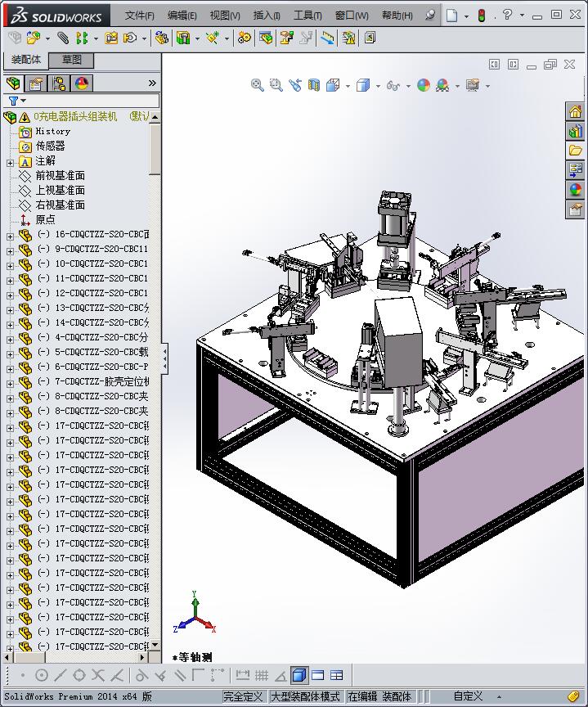Open the ConfigurationManager tab icon
This screenshot has width=588, height=707.
(59, 83)
